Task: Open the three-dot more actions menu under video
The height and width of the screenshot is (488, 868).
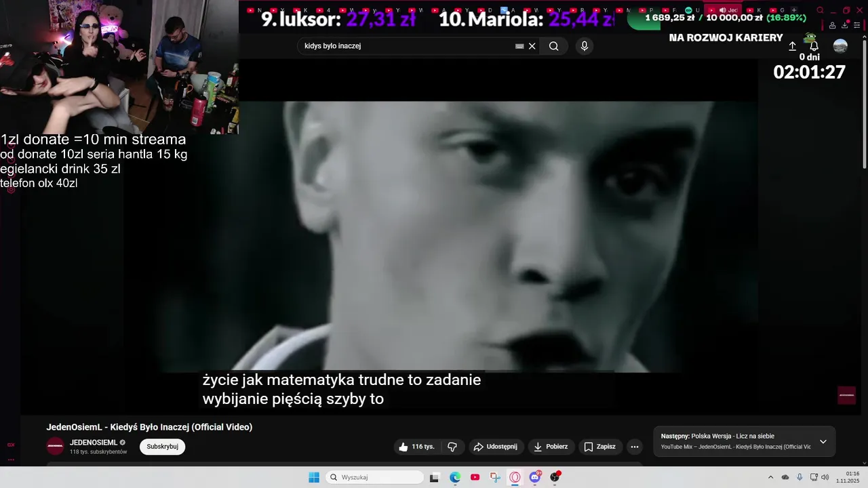Action: 635,447
